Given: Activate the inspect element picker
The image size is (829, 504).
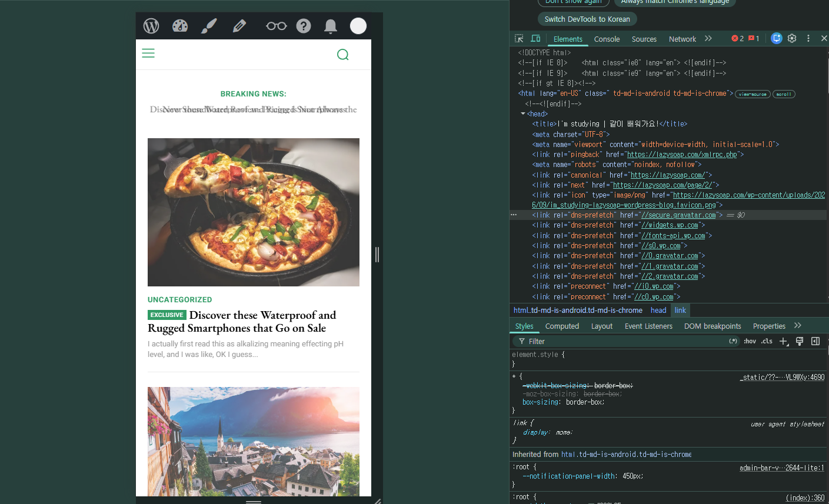Looking at the screenshot, I should [519, 38].
